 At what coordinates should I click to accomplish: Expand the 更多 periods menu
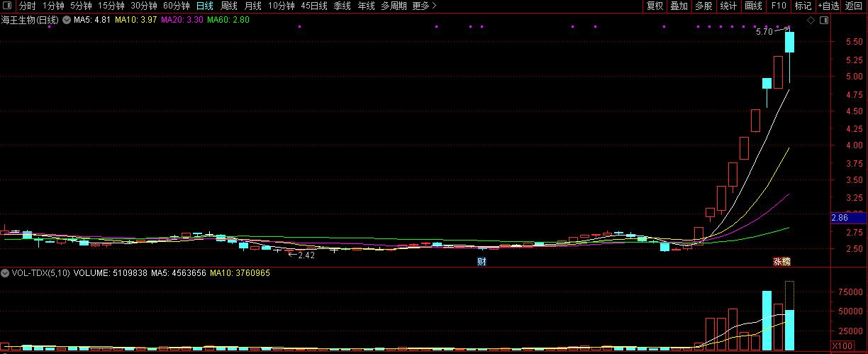pyautogui.click(x=424, y=6)
